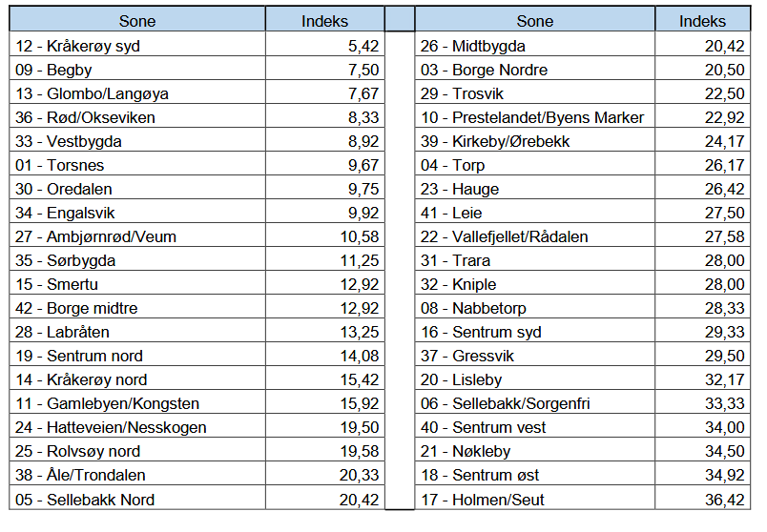Select the 09 - Begby row
Viewport: 767px width, 532px height.
coord(197,69)
